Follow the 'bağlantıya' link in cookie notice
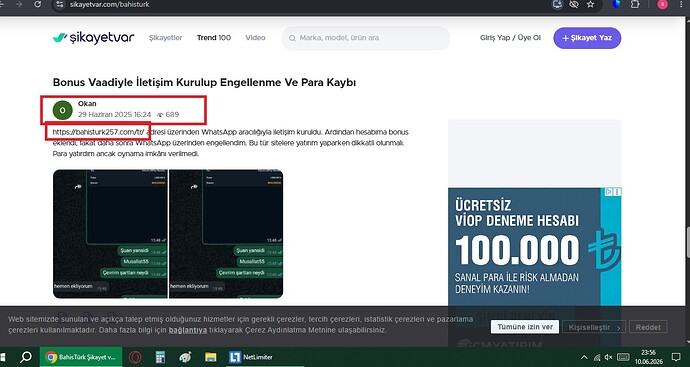Viewport: 690px width, 367px height. (188, 330)
